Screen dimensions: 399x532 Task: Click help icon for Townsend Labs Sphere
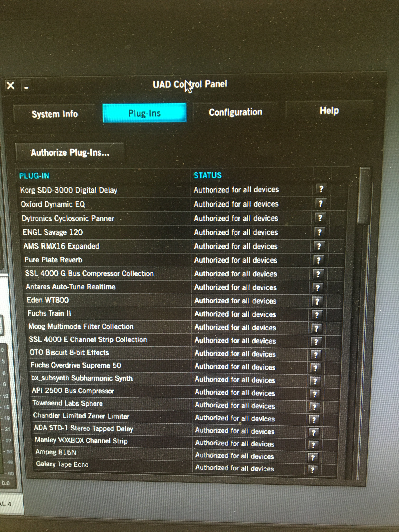click(x=314, y=407)
